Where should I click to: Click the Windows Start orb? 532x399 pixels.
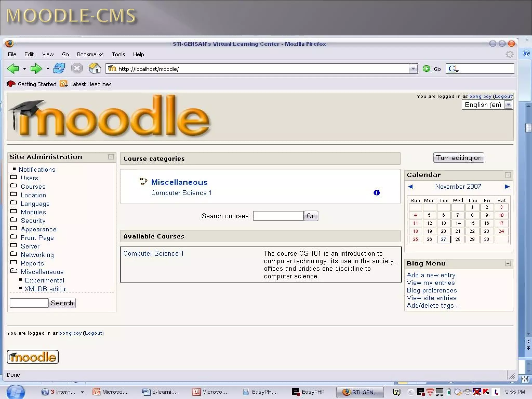click(16, 392)
